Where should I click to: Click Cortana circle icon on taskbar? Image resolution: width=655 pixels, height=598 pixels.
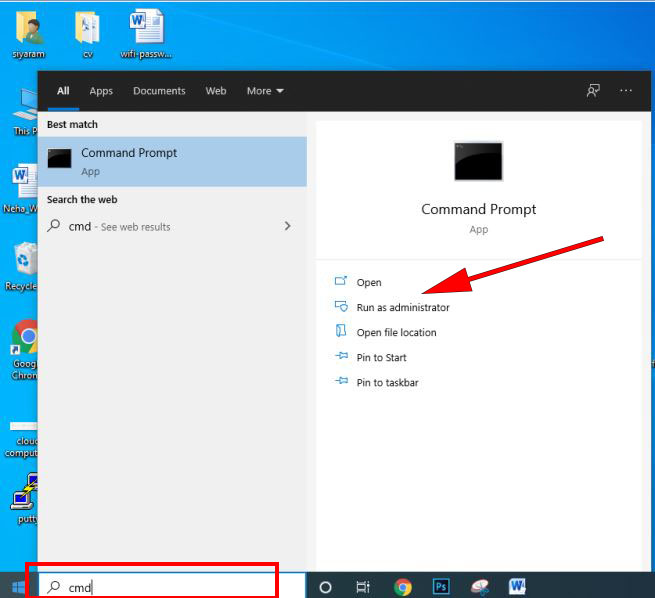click(x=325, y=587)
